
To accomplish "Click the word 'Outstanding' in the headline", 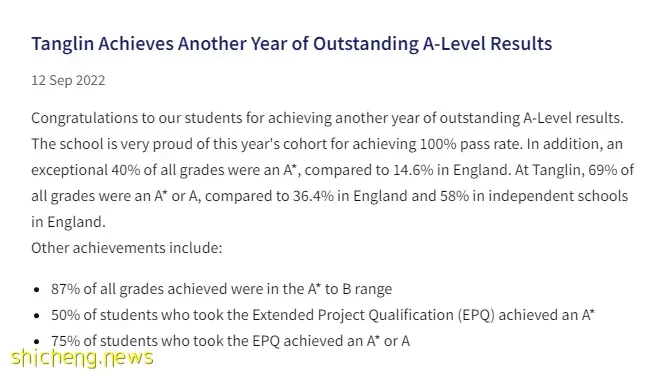I will pyautogui.click(x=366, y=44).
